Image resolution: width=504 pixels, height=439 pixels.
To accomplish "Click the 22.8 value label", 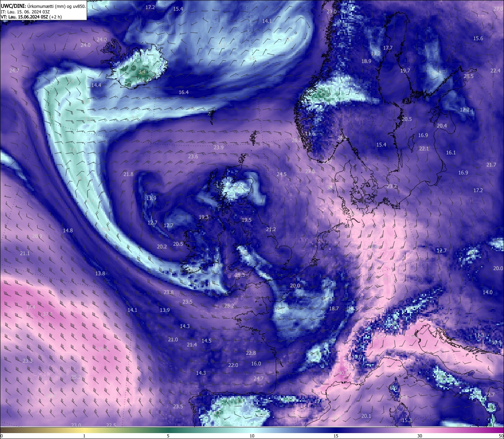I will tap(251, 353).
